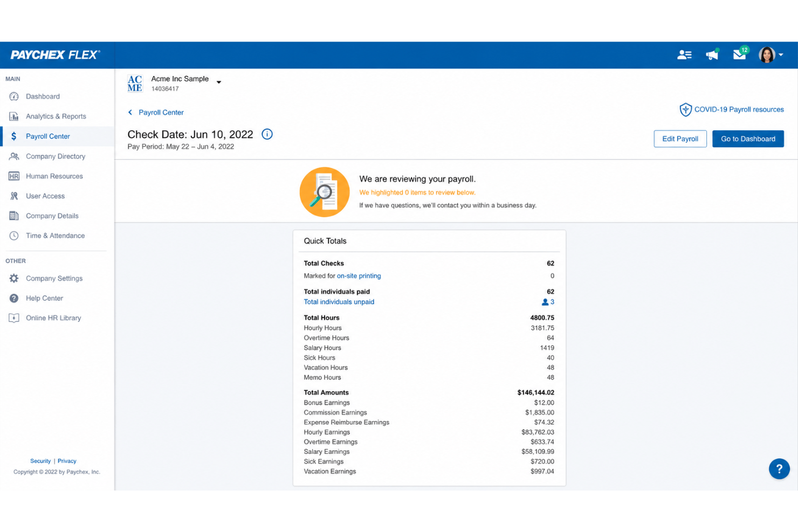The image size is (798, 532).
Task: Click the company ID 14036417
Action: pos(165,89)
